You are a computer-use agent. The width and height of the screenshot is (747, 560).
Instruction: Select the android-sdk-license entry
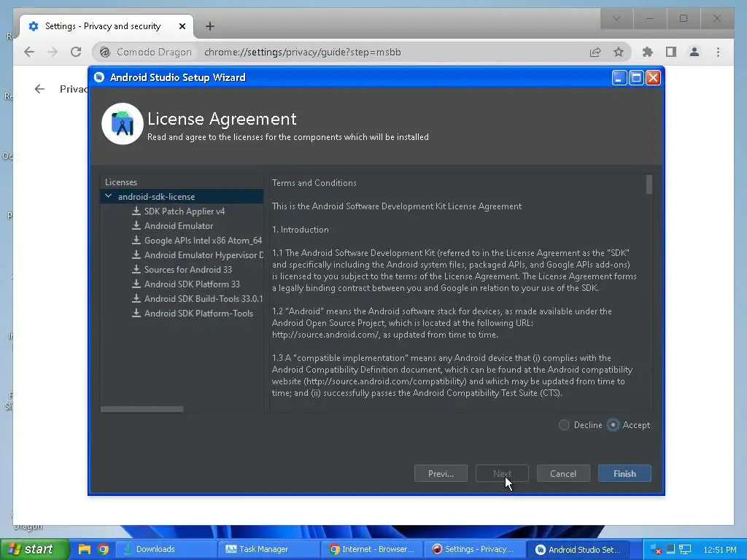182,197
